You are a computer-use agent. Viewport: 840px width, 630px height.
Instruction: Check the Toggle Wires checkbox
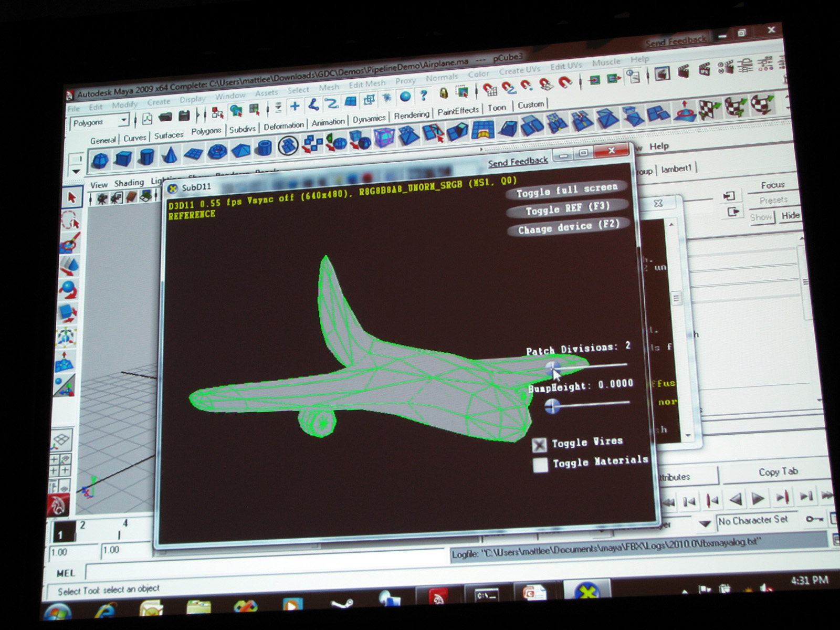coord(539,445)
